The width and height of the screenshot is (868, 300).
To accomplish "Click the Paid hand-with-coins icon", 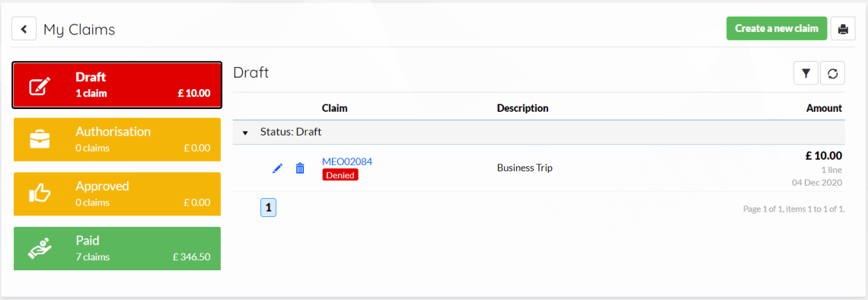I will point(40,248).
